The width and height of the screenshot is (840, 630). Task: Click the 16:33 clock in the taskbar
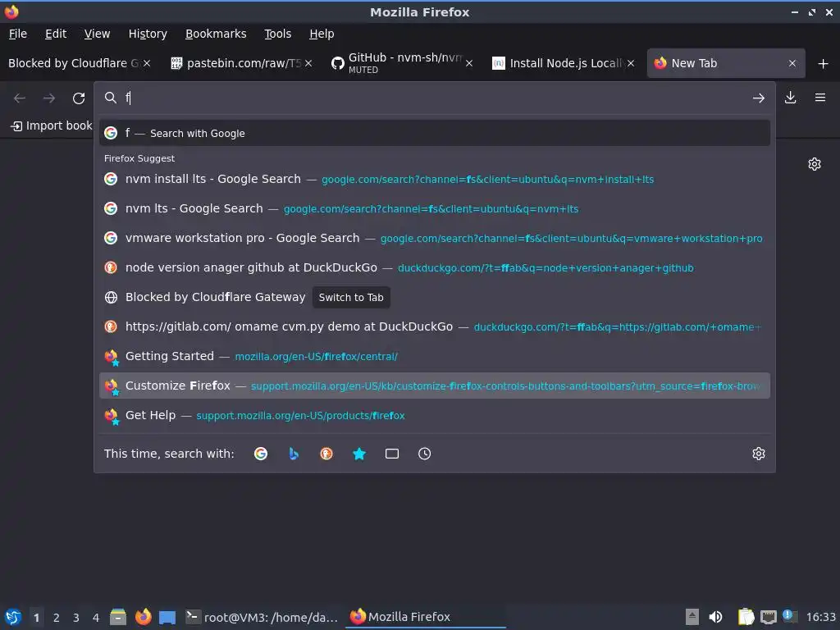(x=820, y=617)
